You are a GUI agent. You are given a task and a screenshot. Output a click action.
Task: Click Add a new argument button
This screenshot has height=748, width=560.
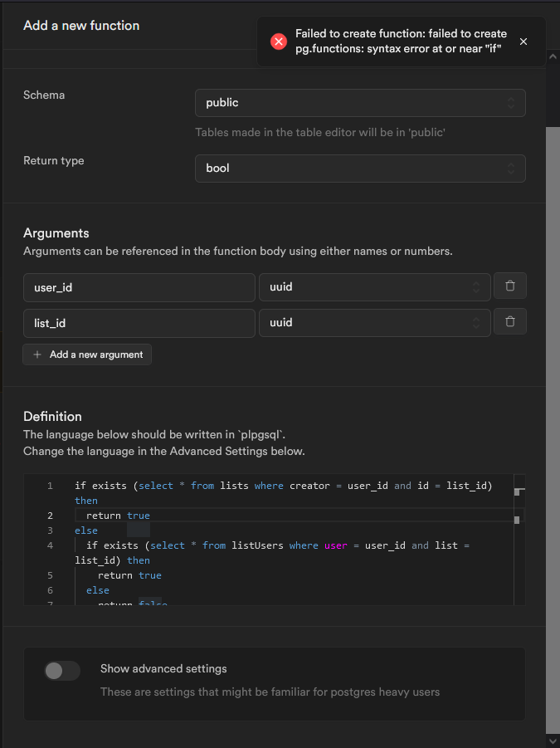[87, 354]
